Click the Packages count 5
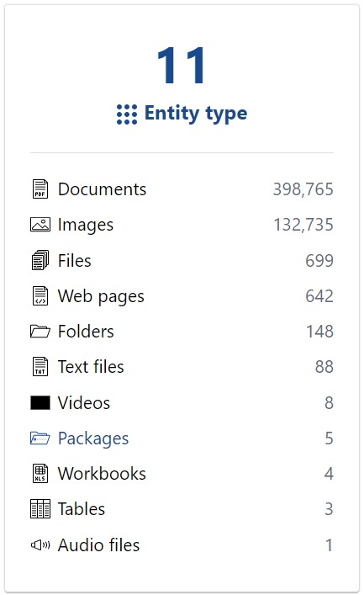The height and width of the screenshot is (595, 364). tap(329, 438)
